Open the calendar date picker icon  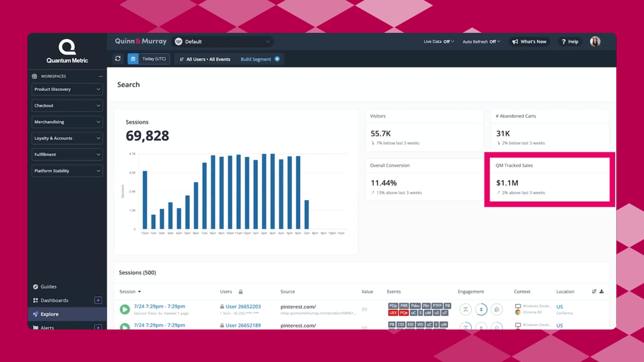click(133, 59)
